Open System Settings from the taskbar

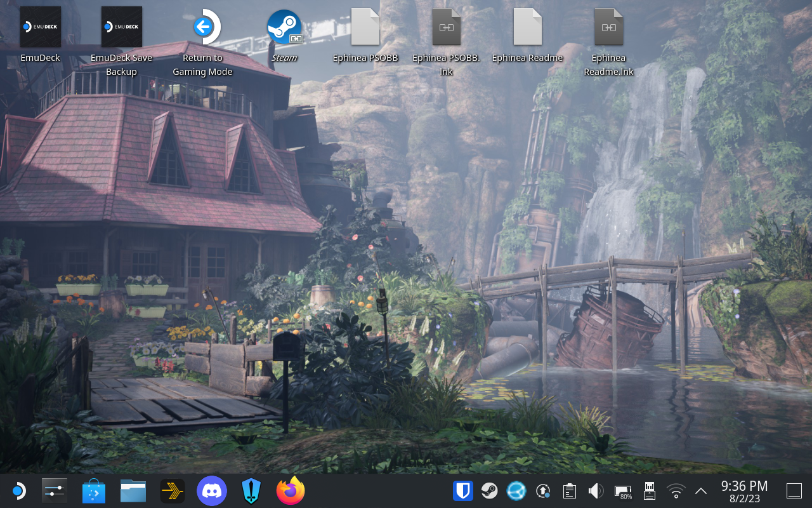point(55,491)
